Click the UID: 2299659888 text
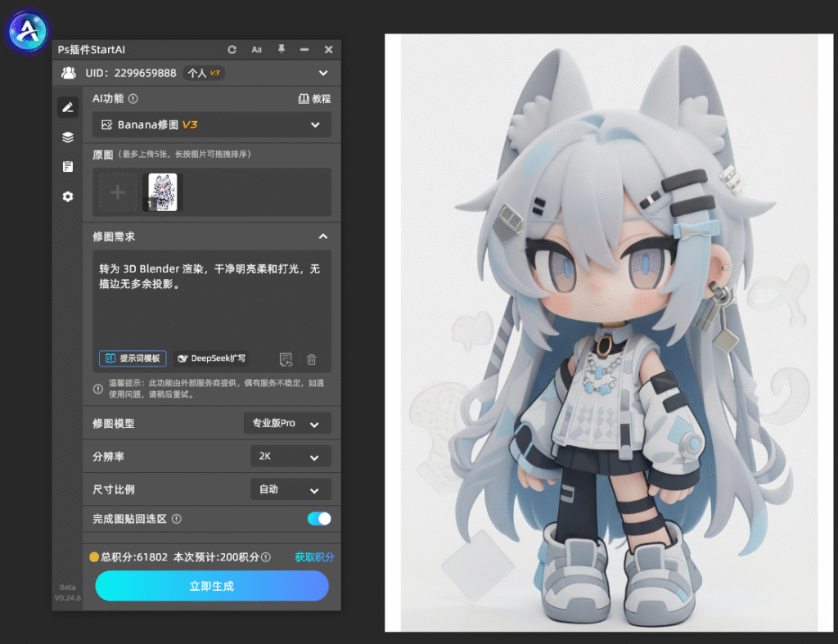838x644 pixels. 131,73
